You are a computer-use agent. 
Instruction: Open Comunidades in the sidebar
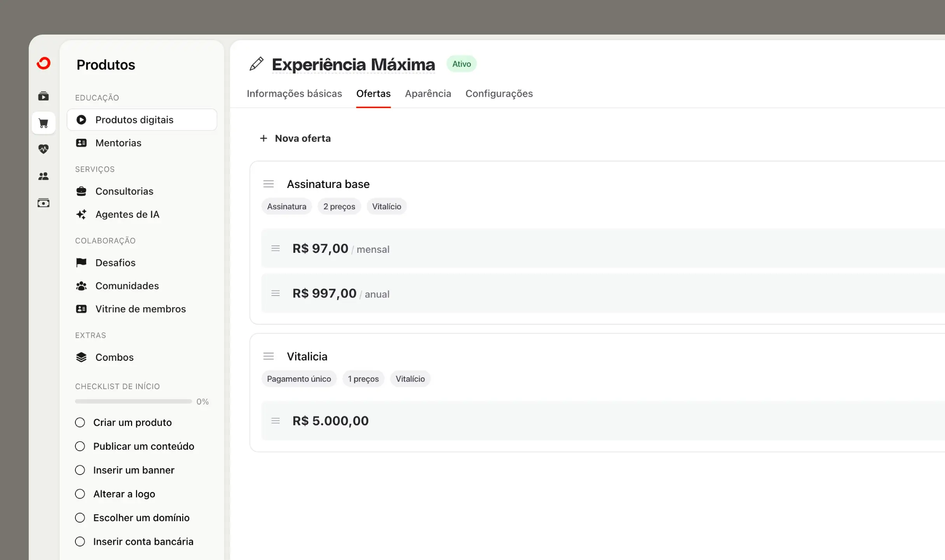(127, 286)
